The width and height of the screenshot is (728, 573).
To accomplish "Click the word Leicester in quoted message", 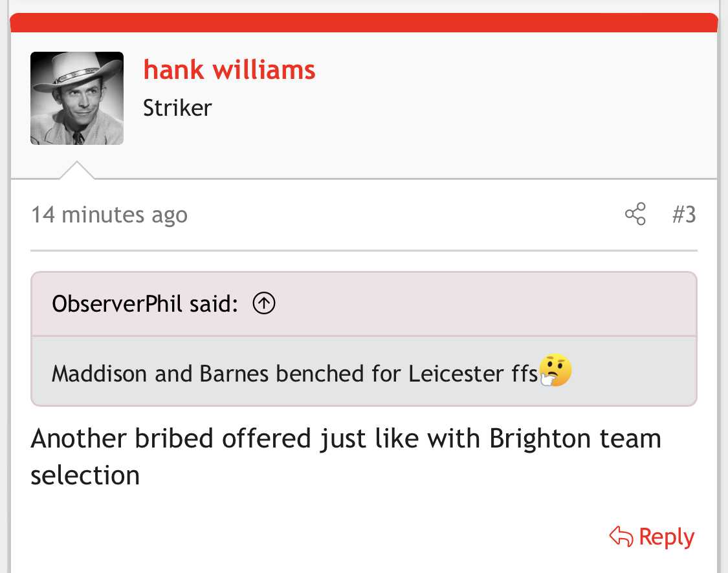I will tap(456, 374).
